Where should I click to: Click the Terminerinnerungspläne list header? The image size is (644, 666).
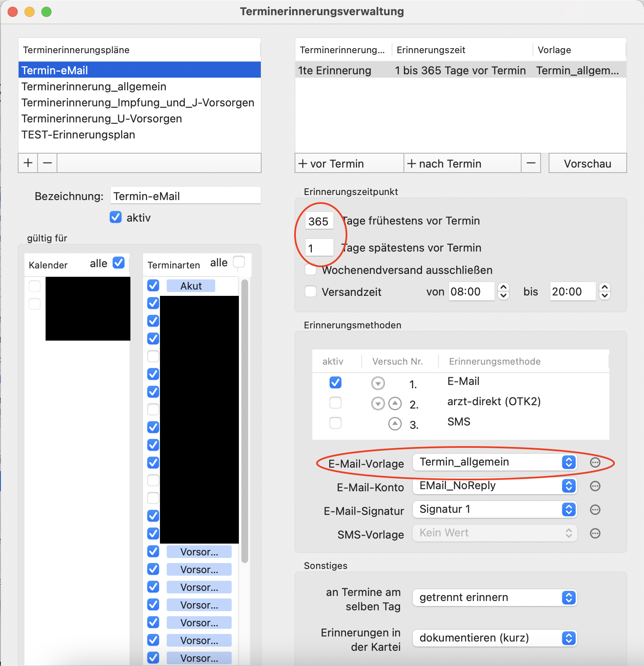pyautogui.click(x=140, y=50)
